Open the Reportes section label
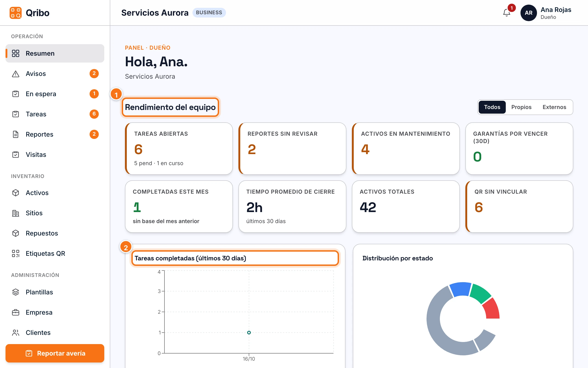Screen dimensions: 588x368 tap(39, 134)
